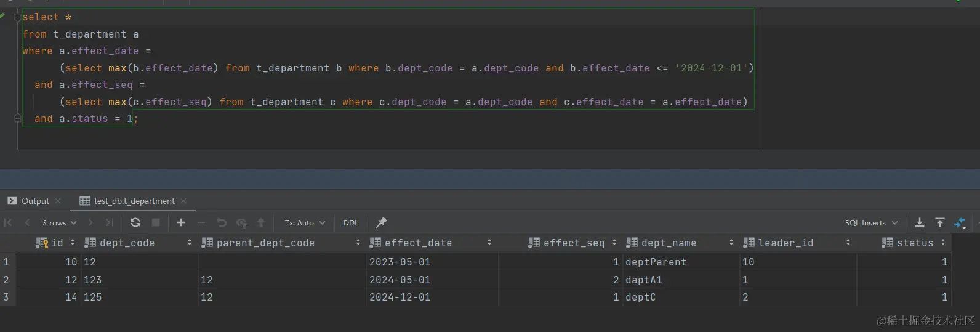
Task: Click id cell 14
Action: [x=48, y=297]
